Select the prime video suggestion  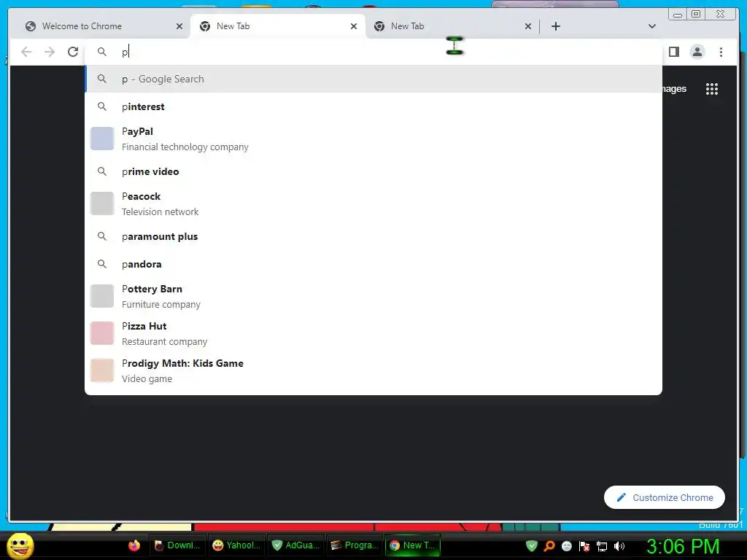click(373, 171)
